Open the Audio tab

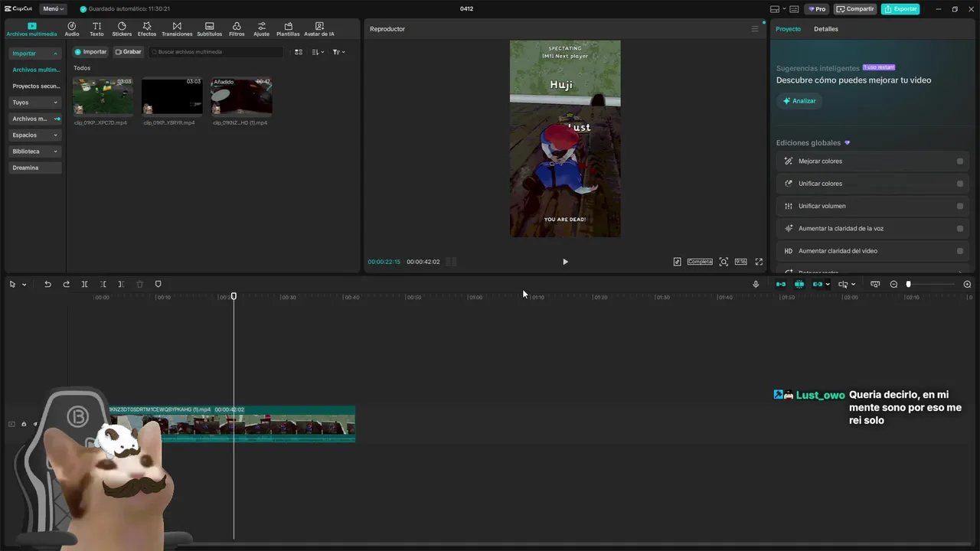point(71,29)
